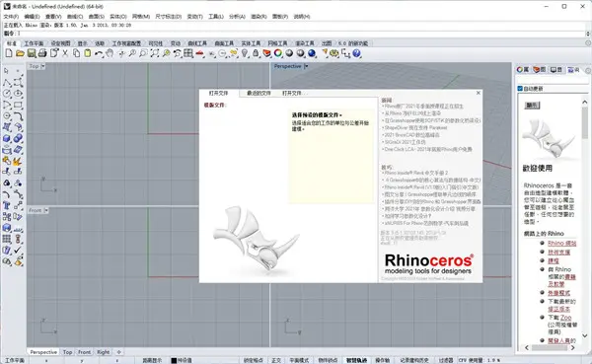Click the New file icon in toolbar
The image size is (592, 364).
pyautogui.click(x=9, y=53)
